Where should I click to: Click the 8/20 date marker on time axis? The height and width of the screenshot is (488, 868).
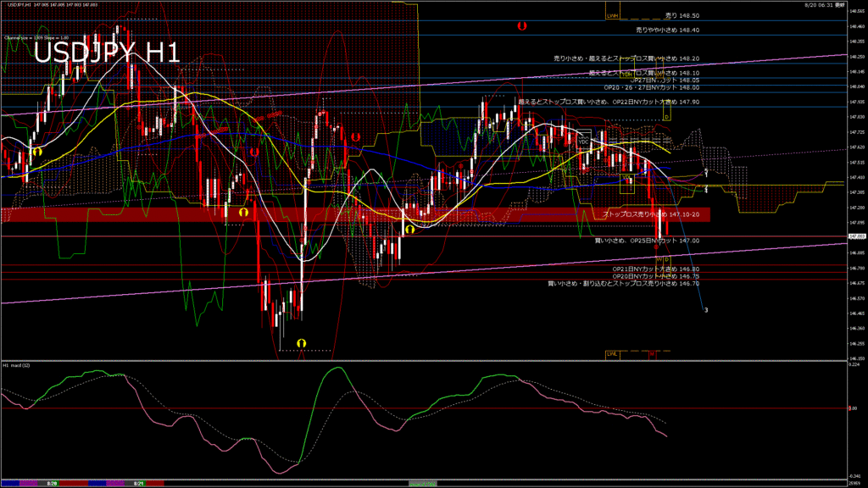point(51,483)
